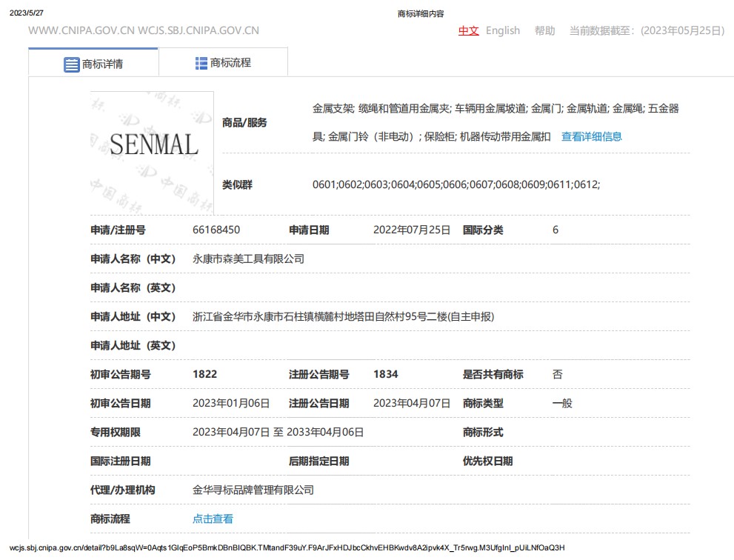Viewport: 734px width, 560px height.
Task: Switch to the 商标详情 tab
Action: 93,62
